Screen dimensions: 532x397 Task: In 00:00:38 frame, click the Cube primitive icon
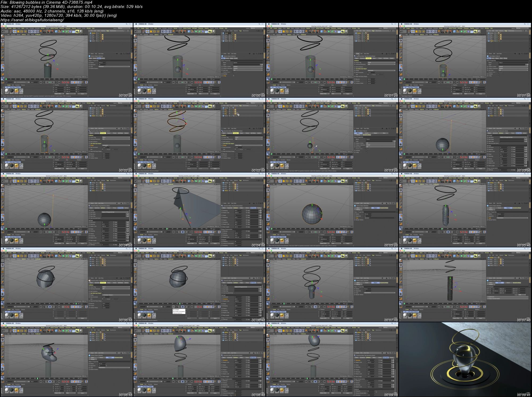click(56, 31)
